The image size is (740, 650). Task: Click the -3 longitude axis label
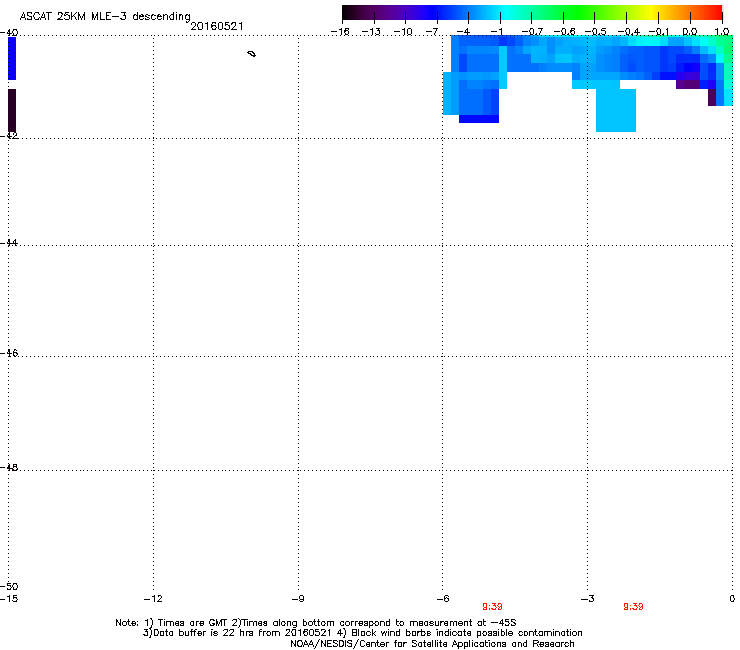pyautogui.click(x=588, y=599)
